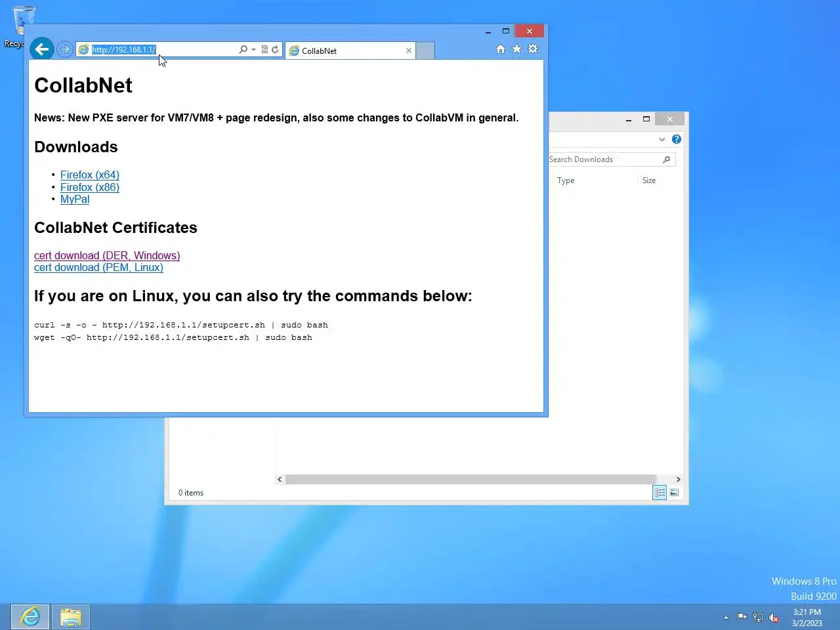Click the search magnifier in the address bar
The image size is (840, 630).
[243, 50]
